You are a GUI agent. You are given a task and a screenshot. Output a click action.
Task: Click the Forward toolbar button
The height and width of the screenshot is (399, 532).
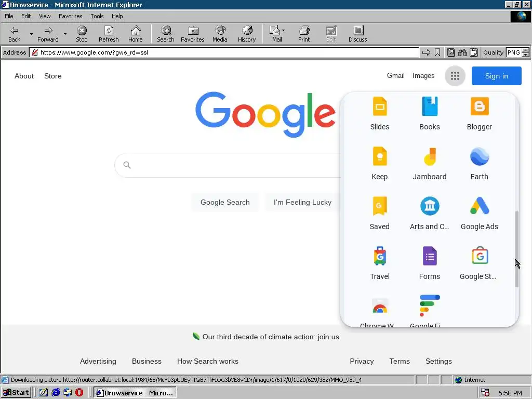point(48,34)
